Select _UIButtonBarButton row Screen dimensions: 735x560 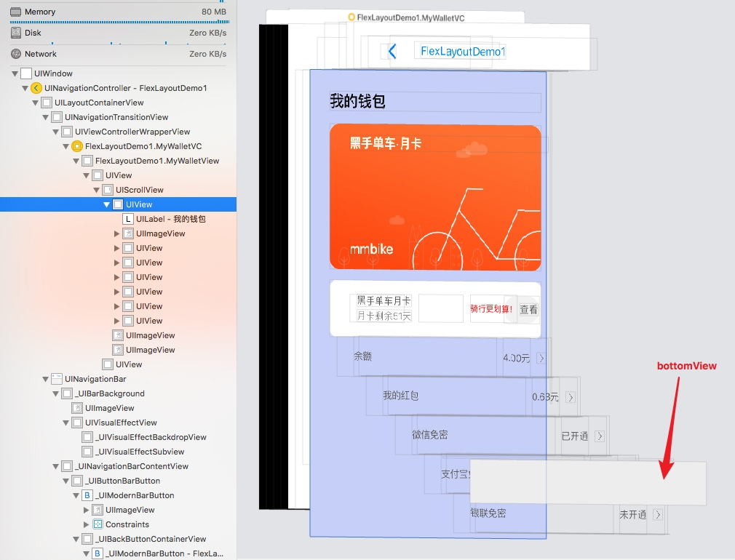click(118, 481)
